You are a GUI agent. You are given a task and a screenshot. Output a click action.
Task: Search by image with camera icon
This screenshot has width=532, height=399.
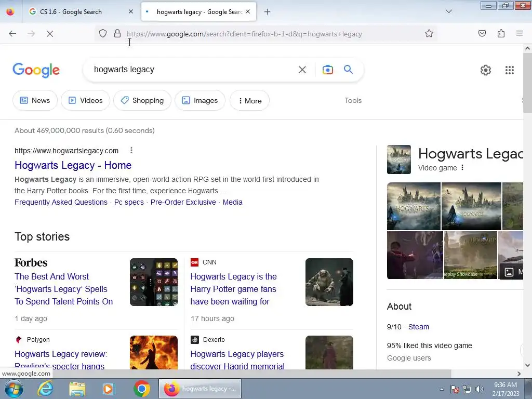[x=328, y=70]
